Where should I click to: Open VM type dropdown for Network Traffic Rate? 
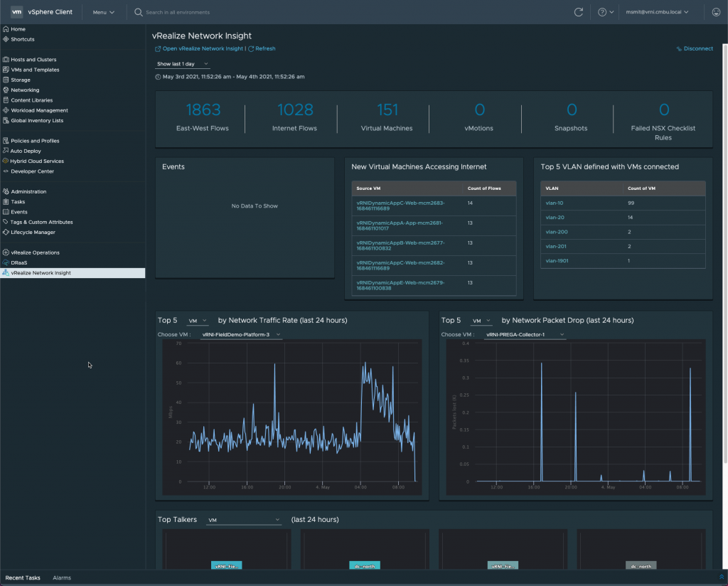click(x=198, y=321)
